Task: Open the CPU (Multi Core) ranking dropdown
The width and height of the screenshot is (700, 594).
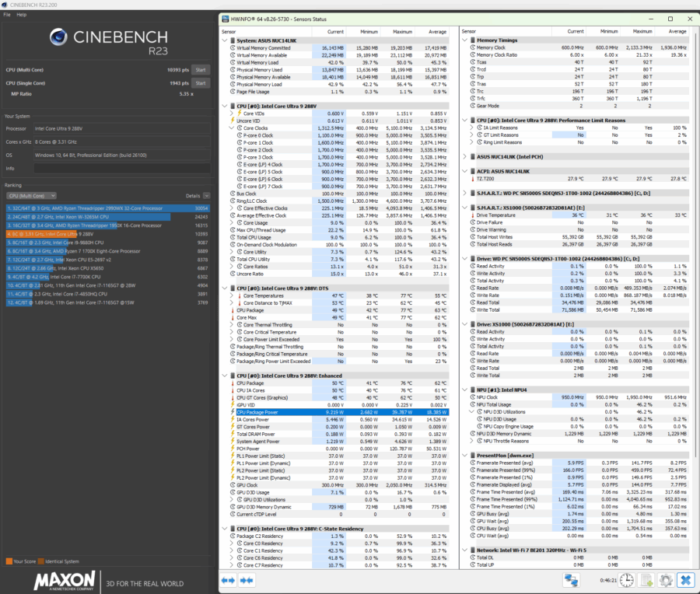Action: [31, 196]
